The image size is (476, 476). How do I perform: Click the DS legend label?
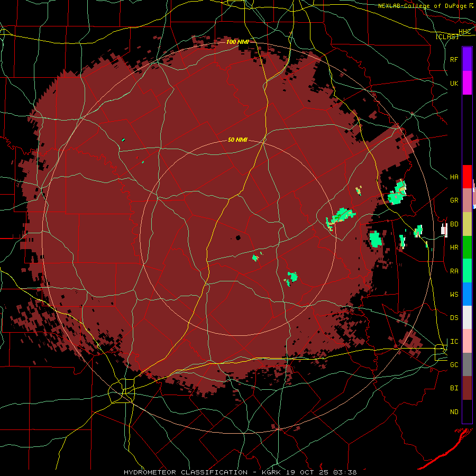(454, 318)
